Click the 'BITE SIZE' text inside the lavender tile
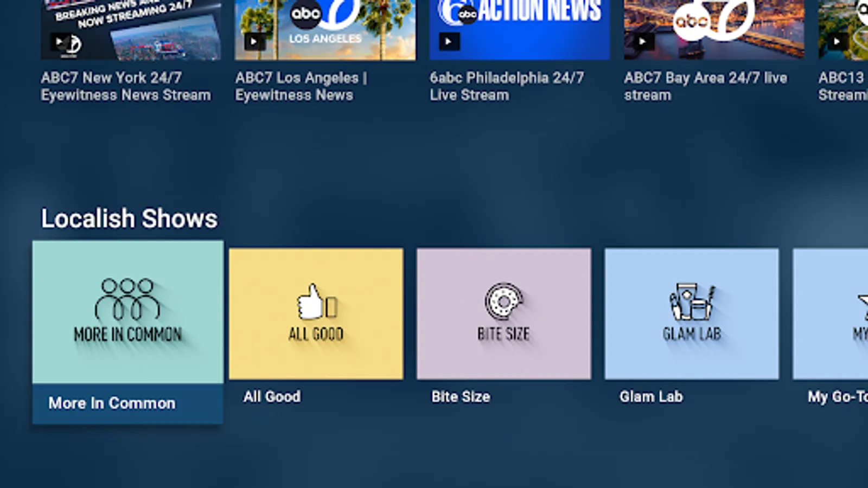Screen dimensions: 868x488 [x=503, y=334]
